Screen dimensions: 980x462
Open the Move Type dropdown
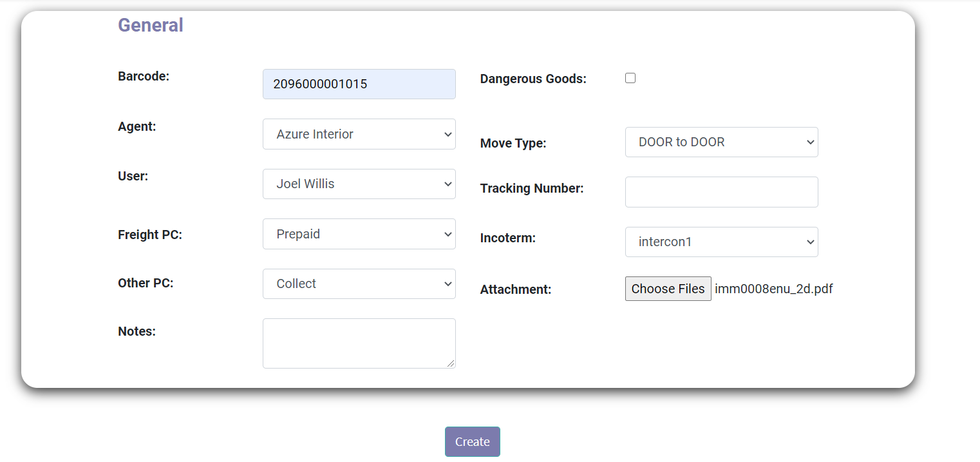pyautogui.click(x=721, y=142)
